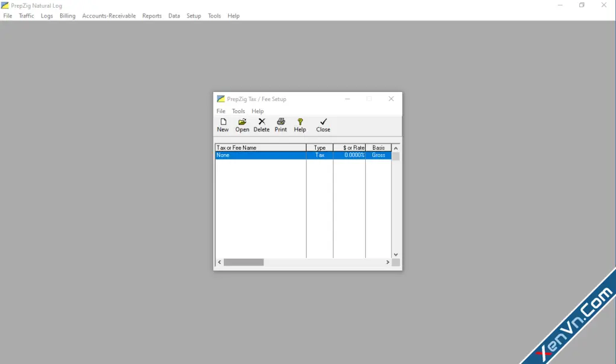This screenshot has height=364, width=616.
Task: Delete the selected tax entry
Action: (x=261, y=125)
